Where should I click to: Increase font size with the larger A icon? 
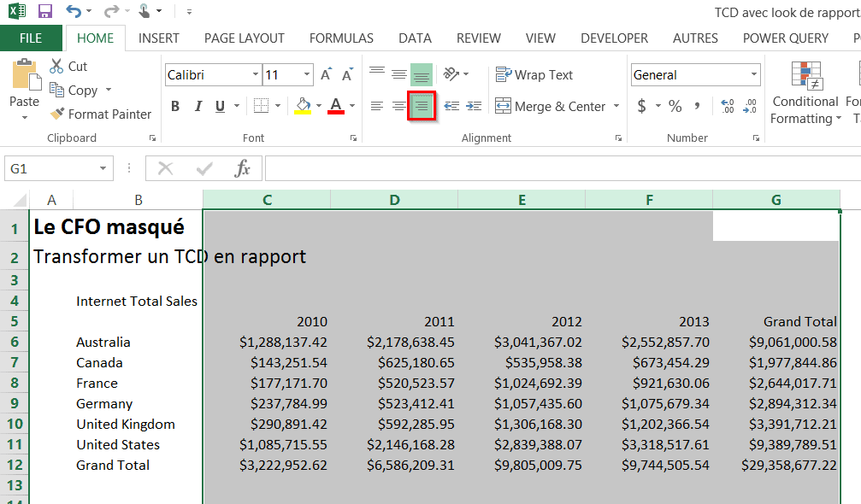point(326,75)
